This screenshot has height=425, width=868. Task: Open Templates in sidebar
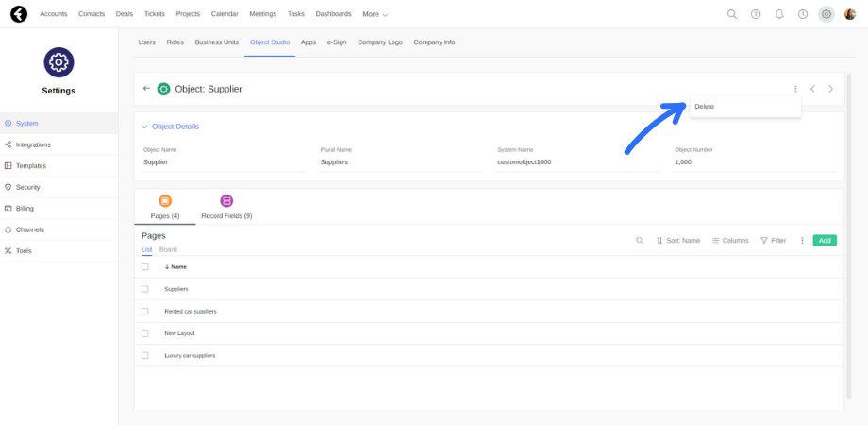click(x=58, y=165)
